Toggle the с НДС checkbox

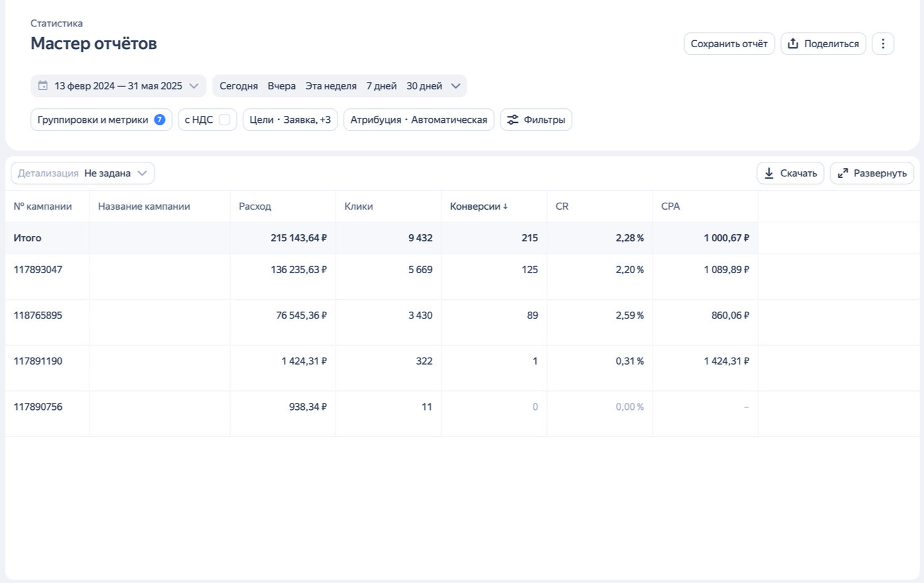click(224, 120)
